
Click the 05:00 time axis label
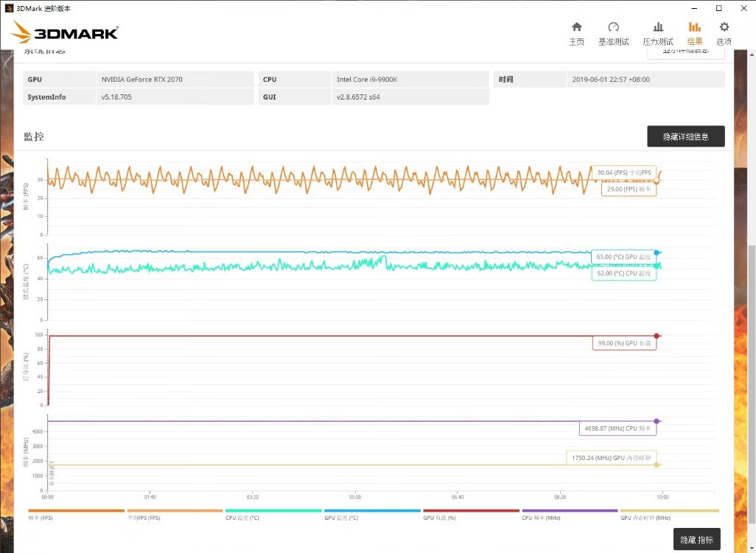(355, 497)
